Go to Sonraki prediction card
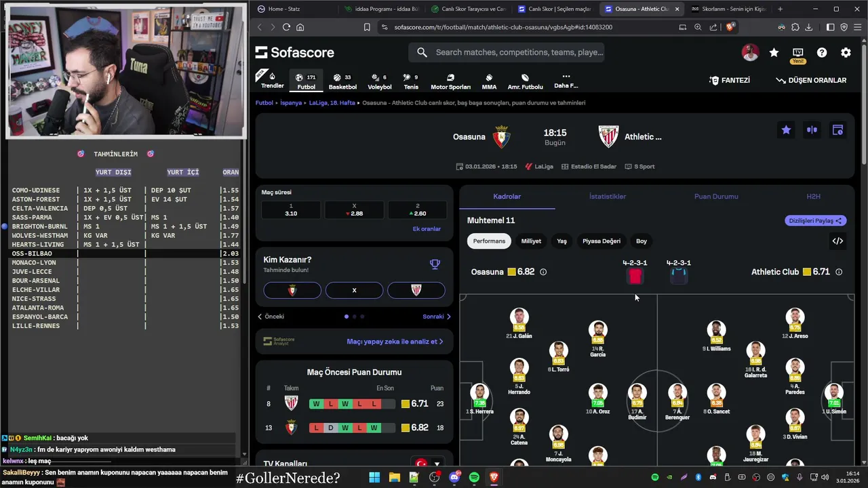The height and width of the screenshot is (488, 868). coord(437,317)
